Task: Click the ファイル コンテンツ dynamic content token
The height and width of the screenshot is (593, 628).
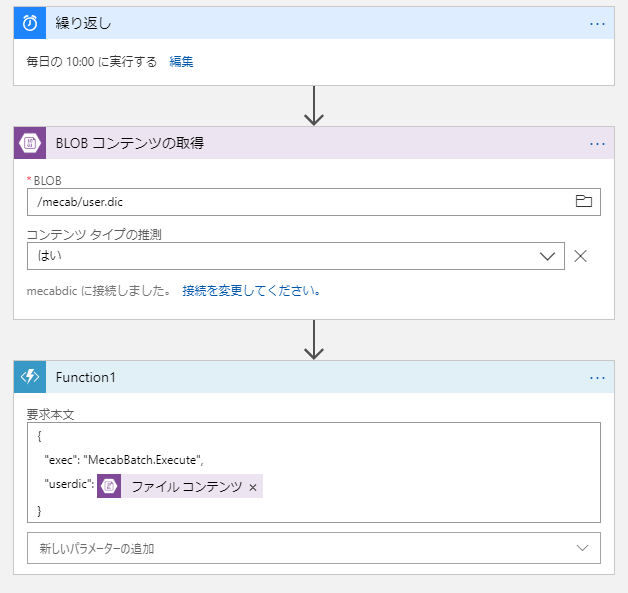Action: (x=186, y=487)
